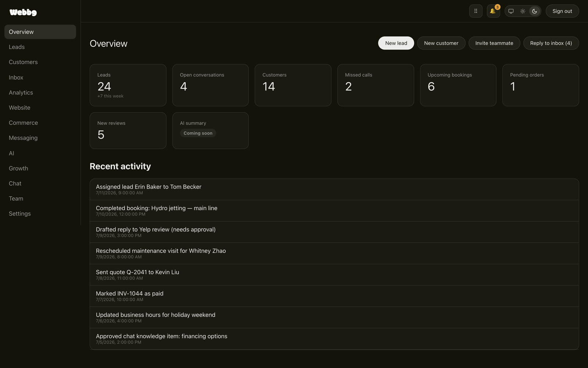
Task: Select the AI sidebar item
Action: [x=40, y=153]
